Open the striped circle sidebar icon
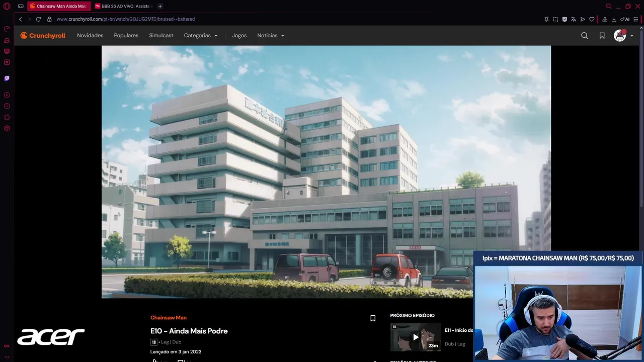 pyautogui.click(x=7, y=51)
